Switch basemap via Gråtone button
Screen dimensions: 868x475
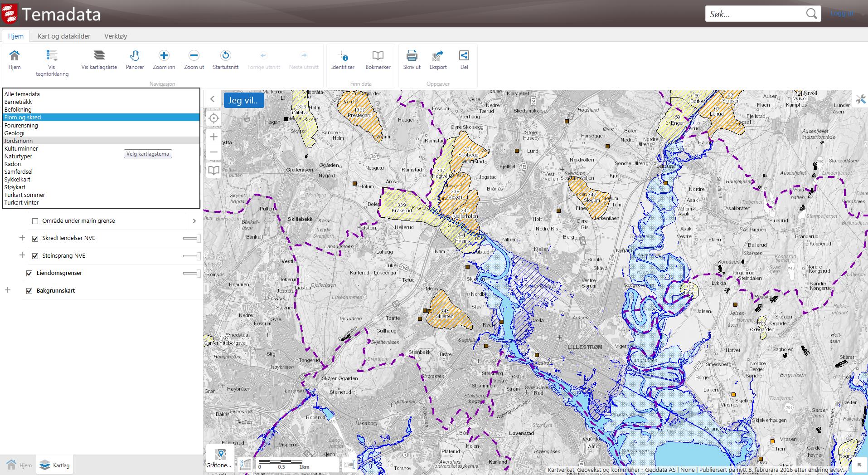[x=220, y=458]
